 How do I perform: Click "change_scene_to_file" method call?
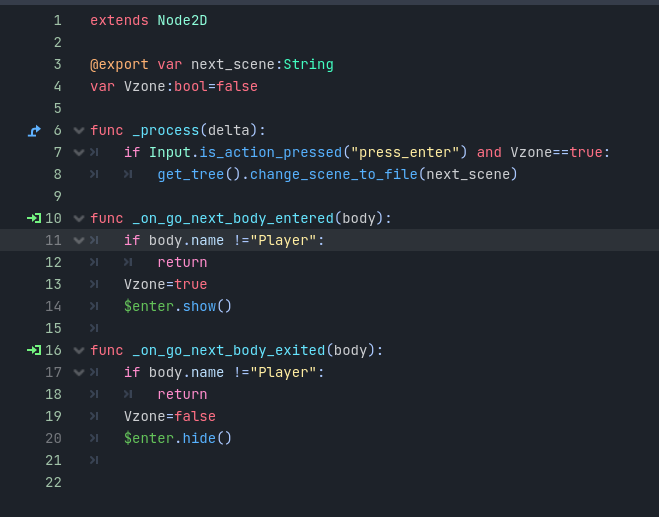coord(334,174)
